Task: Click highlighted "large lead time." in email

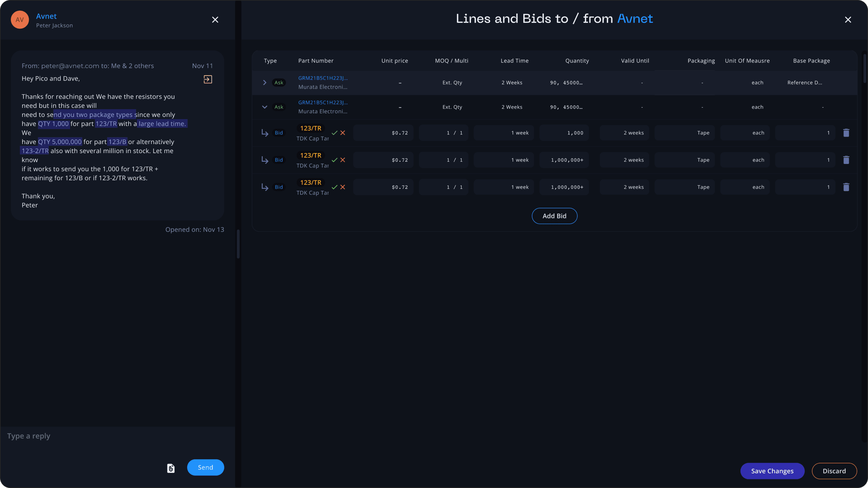Action: click(162, 124)
